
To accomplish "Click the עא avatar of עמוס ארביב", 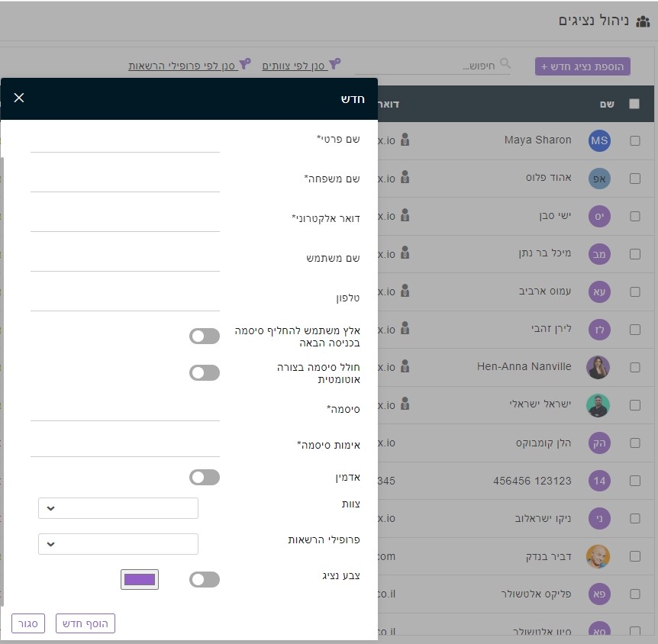I will [x=598, y=291].
